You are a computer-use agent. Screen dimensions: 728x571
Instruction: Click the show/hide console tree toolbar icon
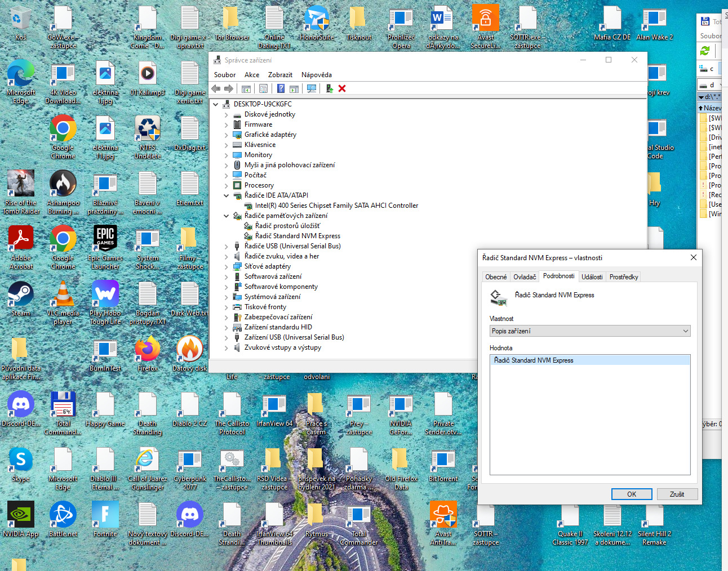tap(246, 88)
